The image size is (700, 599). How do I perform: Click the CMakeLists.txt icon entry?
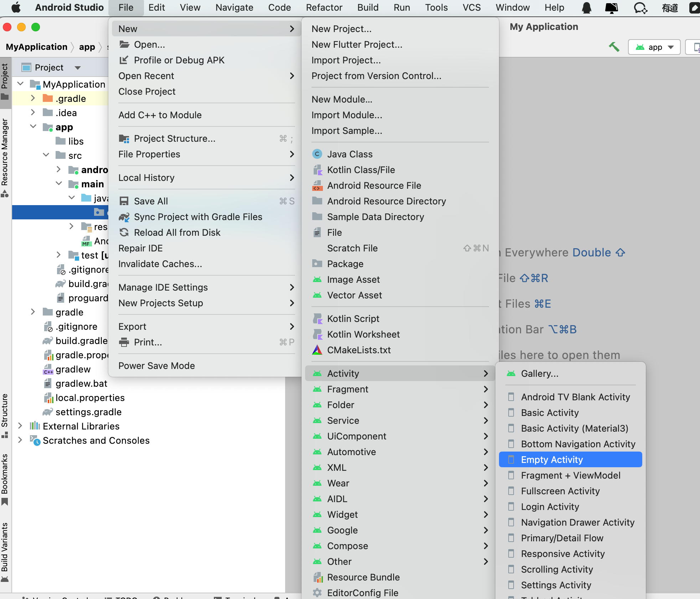(317, 350)
